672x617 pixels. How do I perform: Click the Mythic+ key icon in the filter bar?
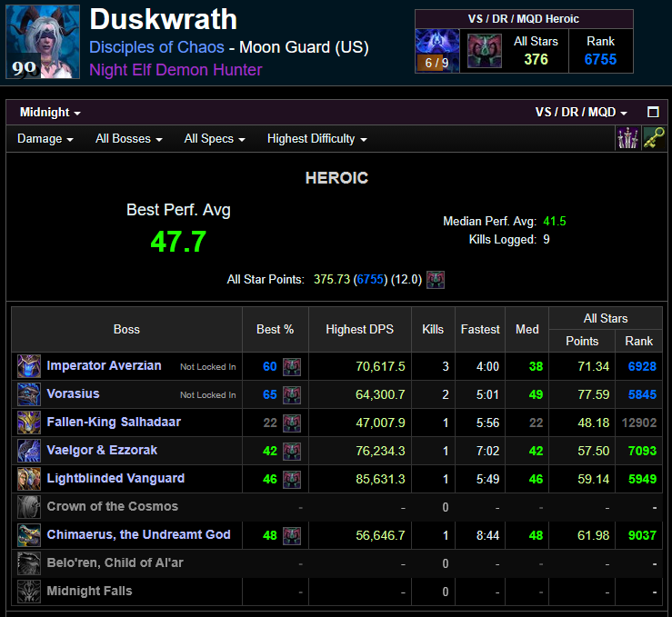[654, 138]
